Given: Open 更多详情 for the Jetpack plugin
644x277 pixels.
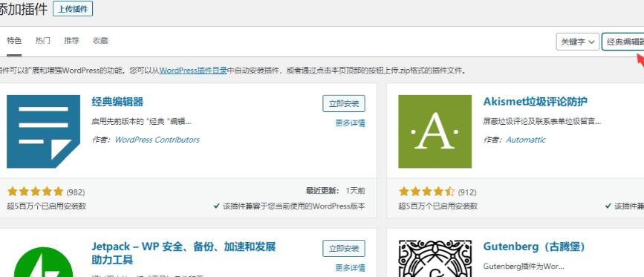Looking at the screenshot, I should 351,268.
